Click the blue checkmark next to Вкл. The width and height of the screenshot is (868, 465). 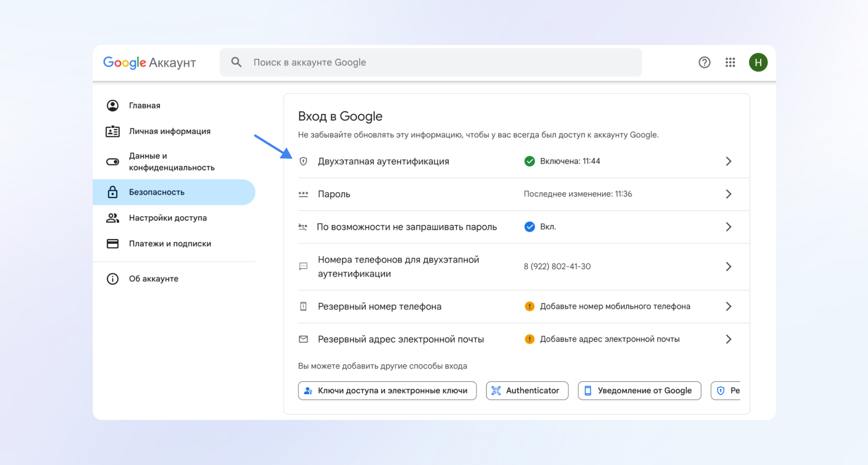coord(529,227)
